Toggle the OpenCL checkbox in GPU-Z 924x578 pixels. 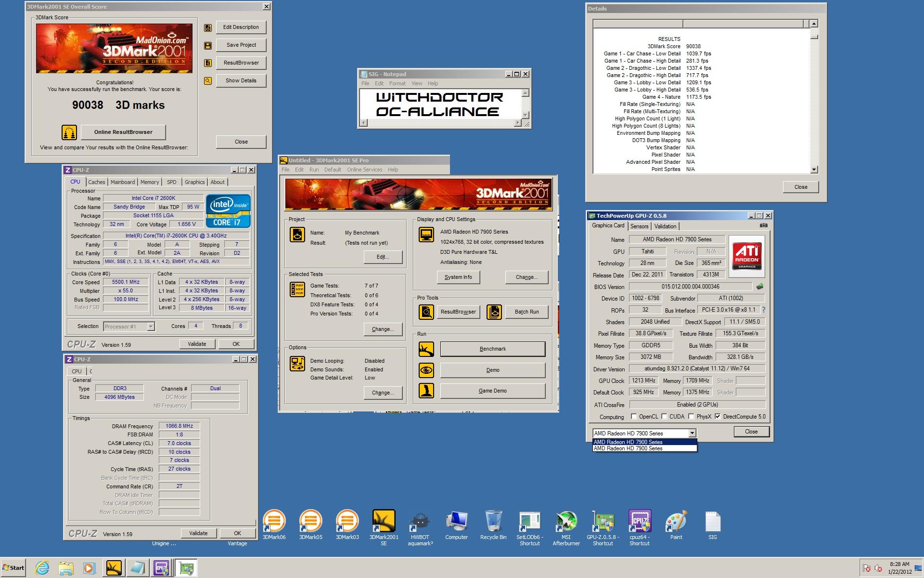tap(634, 417)
